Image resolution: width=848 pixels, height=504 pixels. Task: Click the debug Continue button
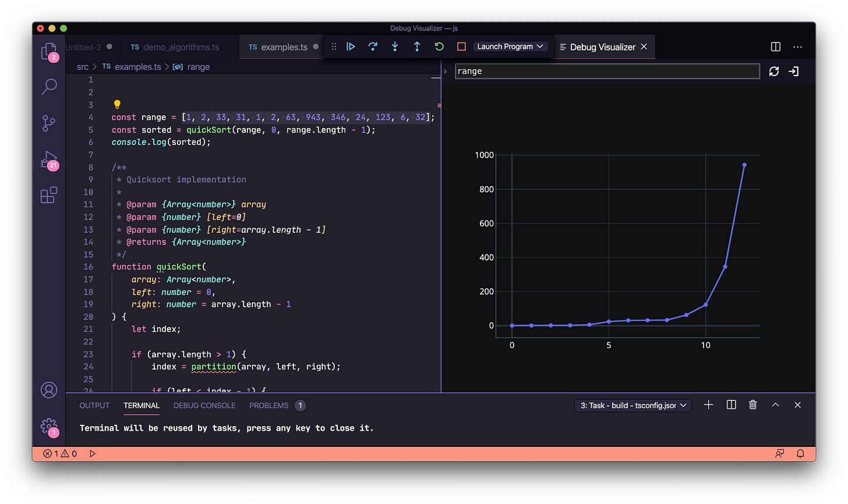click(351, 47)
